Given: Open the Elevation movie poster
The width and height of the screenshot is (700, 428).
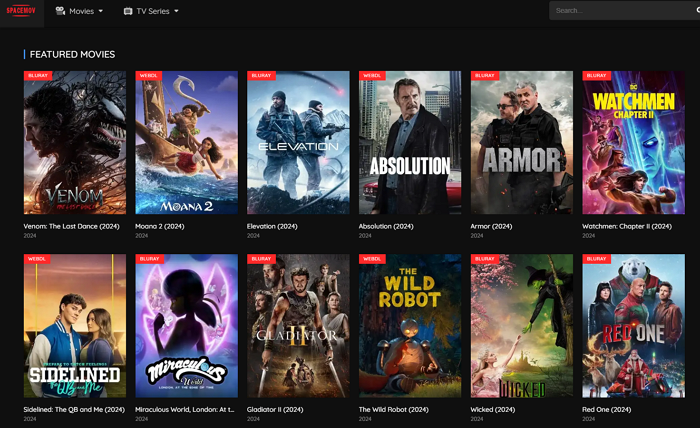Looking at the screenshot, I should pos(298,143).
